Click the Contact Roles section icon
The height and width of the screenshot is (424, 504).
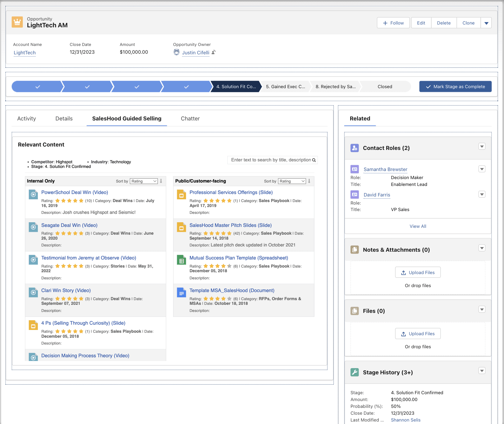355,148
